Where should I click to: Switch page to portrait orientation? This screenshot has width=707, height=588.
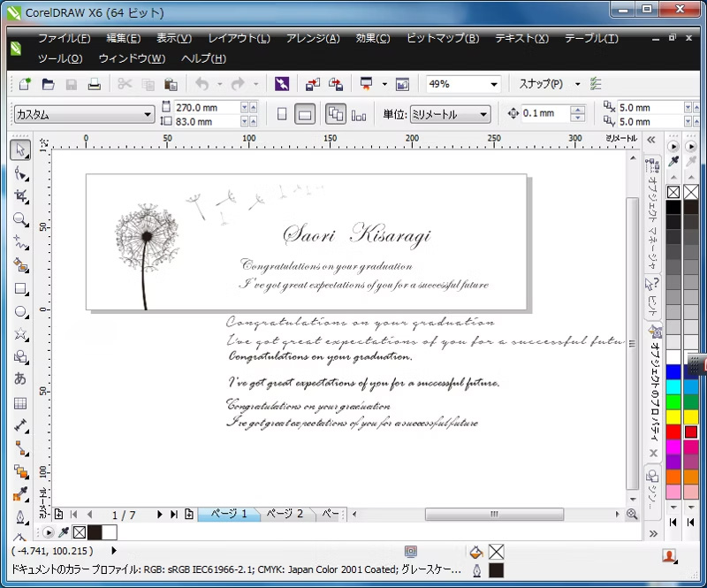pyautogui.click(x=282, y=114)
